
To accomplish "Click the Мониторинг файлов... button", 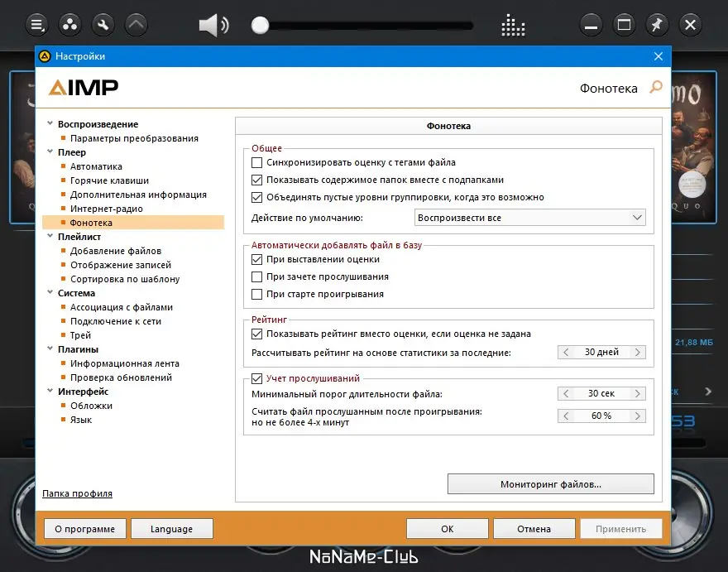I will pos(551,484).
